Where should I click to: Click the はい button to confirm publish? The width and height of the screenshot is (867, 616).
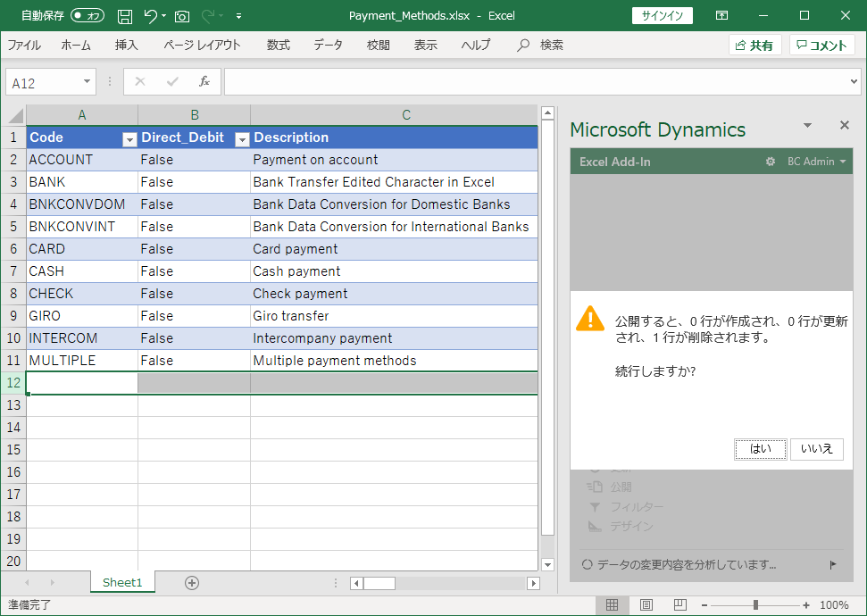(x=760, y=449)
